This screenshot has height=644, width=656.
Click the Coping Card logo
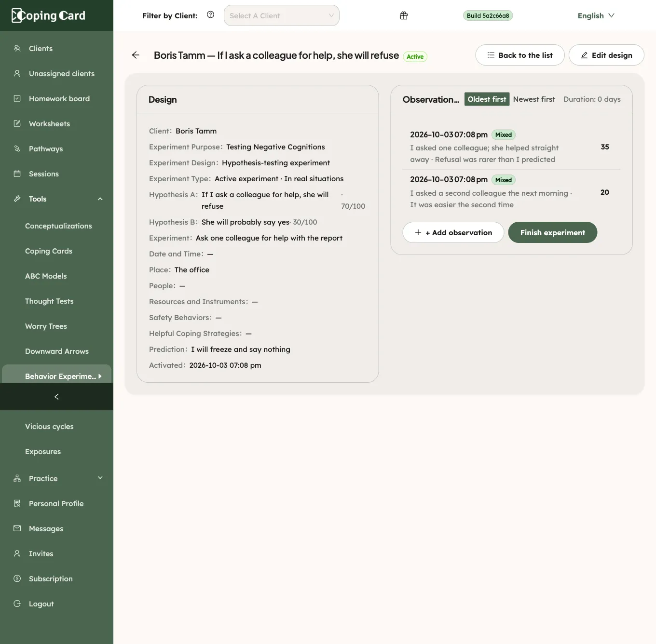tap(48, 15)
